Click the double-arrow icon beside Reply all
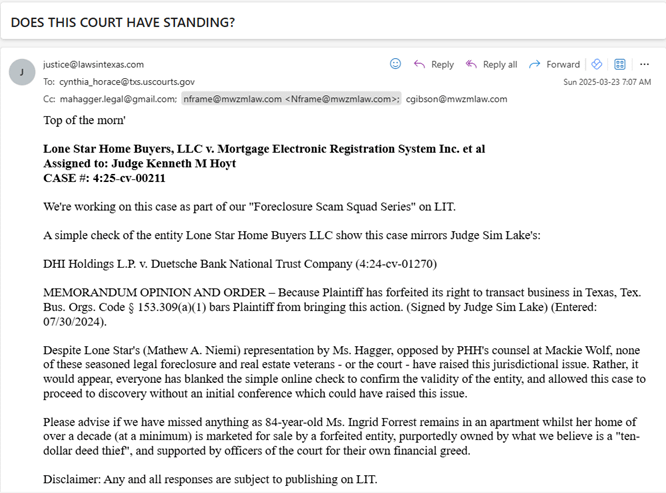The height and width of the screenshot is (493, 666). pyautogui.click(x=471, y=64)
